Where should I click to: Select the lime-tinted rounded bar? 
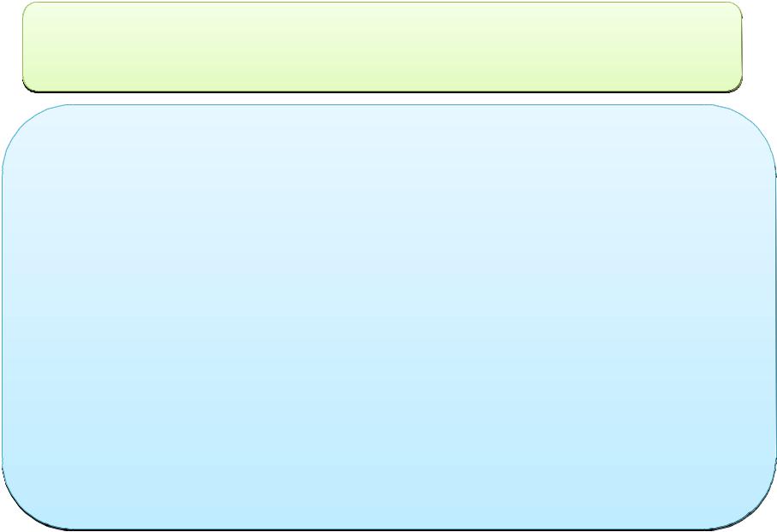[x=382, y=47]
